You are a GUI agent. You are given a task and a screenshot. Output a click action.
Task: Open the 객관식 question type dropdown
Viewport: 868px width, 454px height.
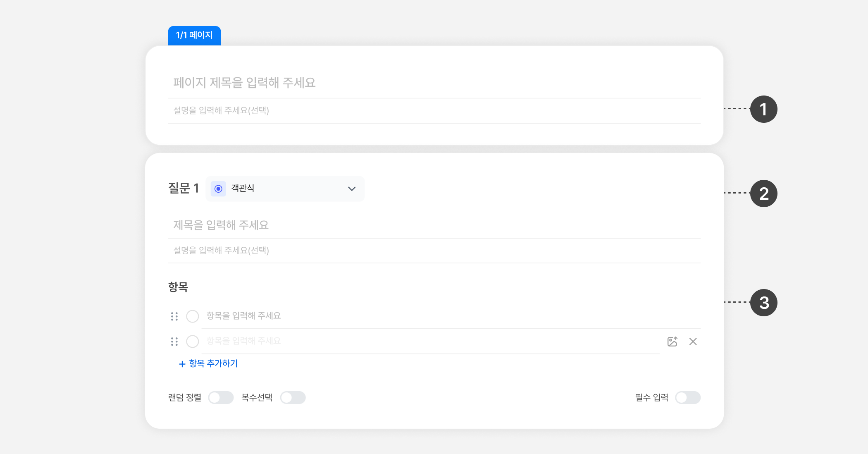285,189
